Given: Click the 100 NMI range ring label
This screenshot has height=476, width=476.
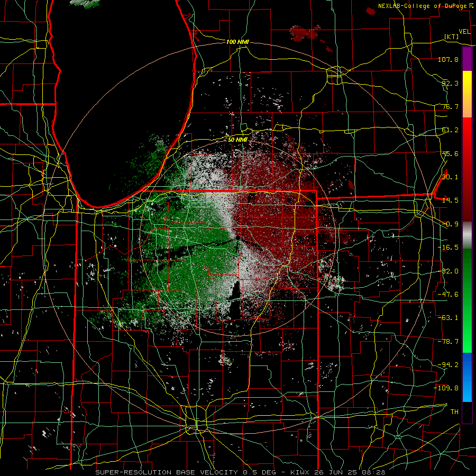Looking at the screenshot, I should [x=237, y=42].
